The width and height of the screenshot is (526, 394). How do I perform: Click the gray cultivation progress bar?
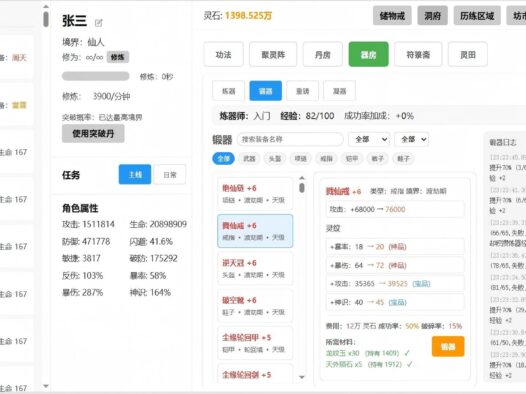[96, 76]
